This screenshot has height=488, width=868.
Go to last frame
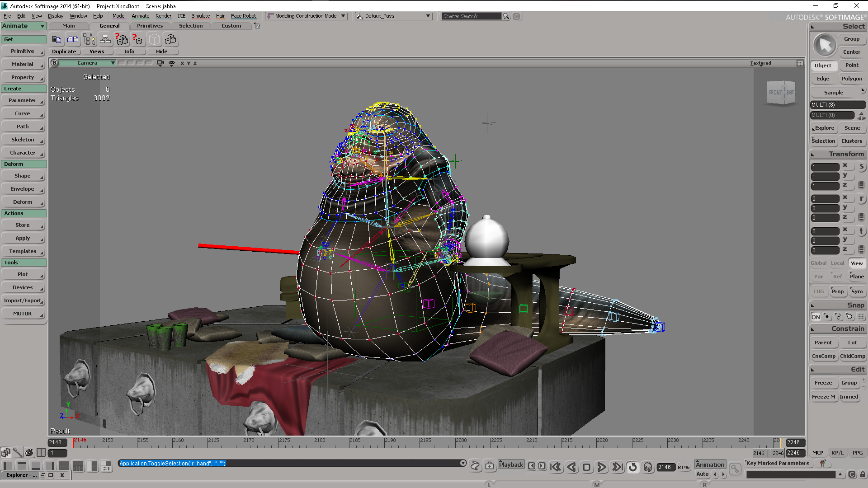point(617,467)
